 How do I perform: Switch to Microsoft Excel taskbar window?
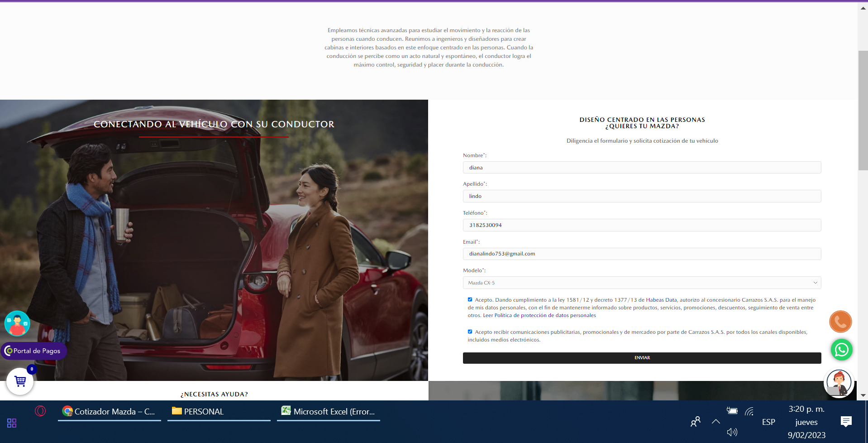click(329, 411)
